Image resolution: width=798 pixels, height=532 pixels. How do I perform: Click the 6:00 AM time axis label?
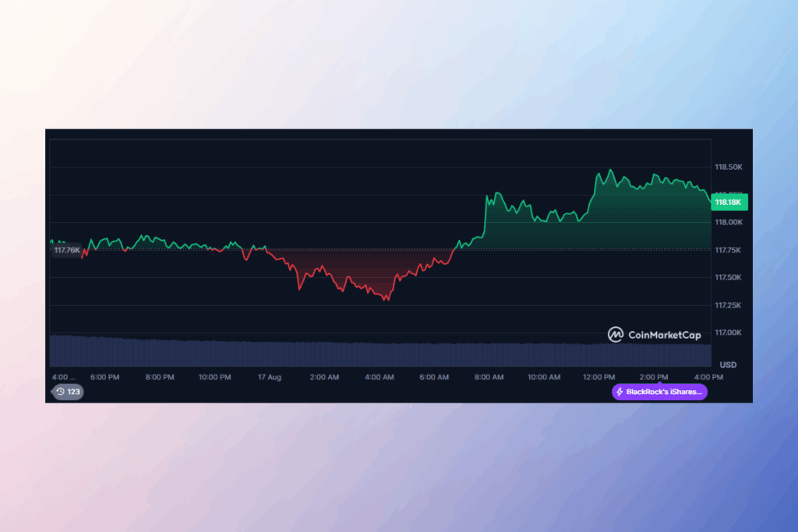[434, 377]
